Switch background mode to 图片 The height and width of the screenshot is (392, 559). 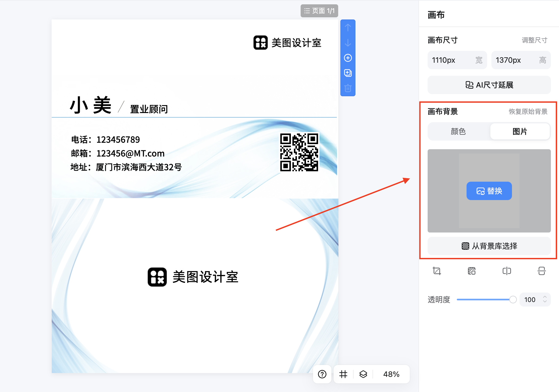(x=520, y=131)
